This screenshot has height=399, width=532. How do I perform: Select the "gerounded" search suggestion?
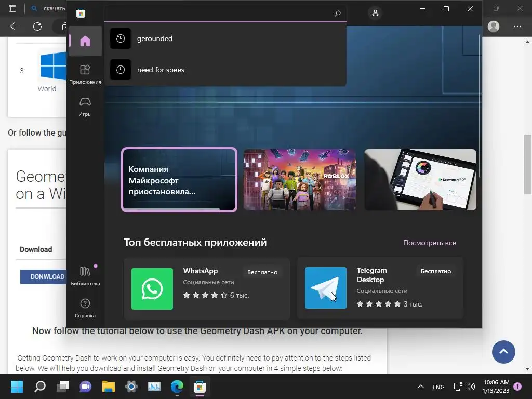point(225,38)
